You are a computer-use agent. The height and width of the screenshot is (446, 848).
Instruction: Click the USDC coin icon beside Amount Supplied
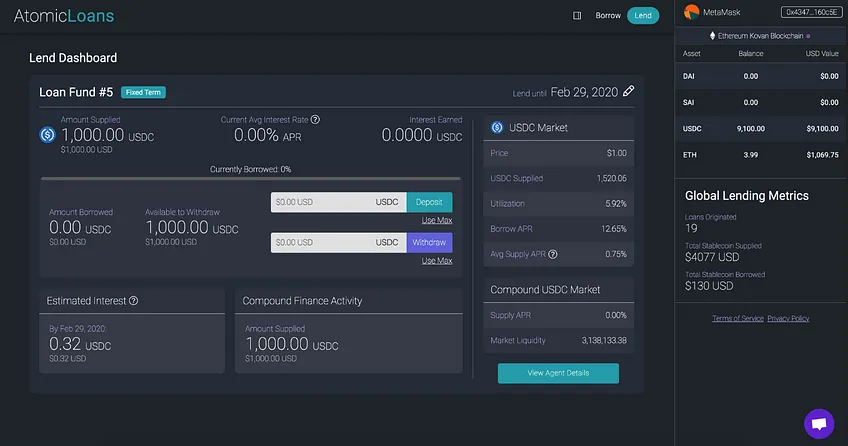coord(48,135)
